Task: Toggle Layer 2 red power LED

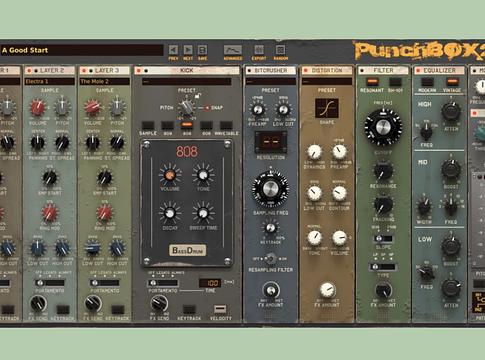Action: (x=29, y=71)
